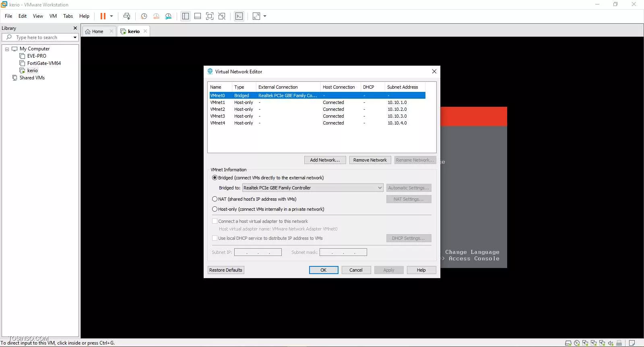Open the Bridged to adapter dropdown
This screenshot has width=644, height=347.
pos(313,188)
